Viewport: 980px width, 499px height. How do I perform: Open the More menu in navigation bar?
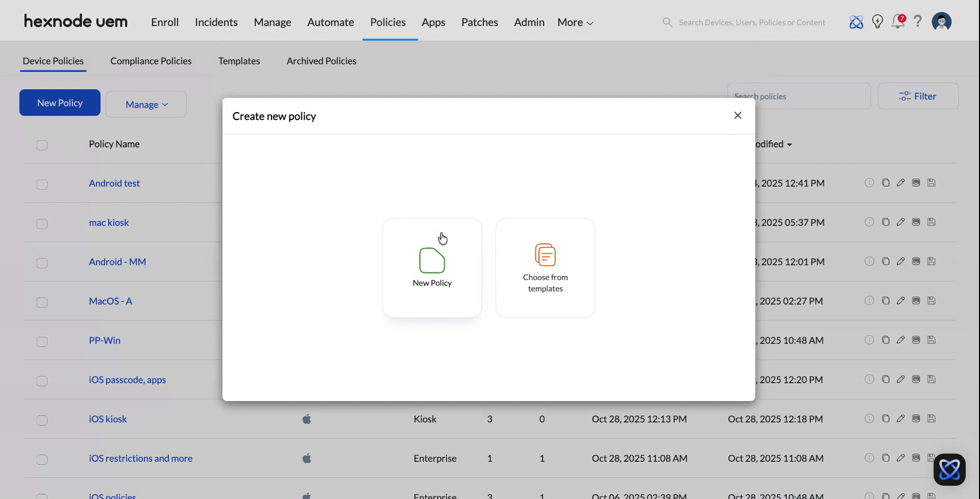[574, 22]
